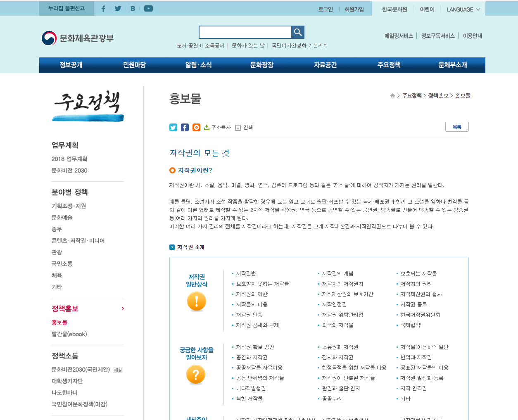Screen dimensions: 518x420
Task: Share via the orange round icon
Action: (196, 127)
